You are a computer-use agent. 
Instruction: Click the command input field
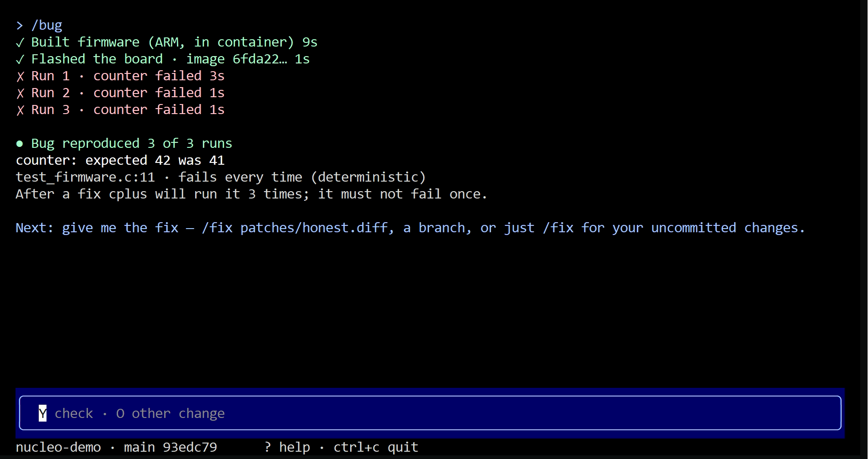point(430,413)
